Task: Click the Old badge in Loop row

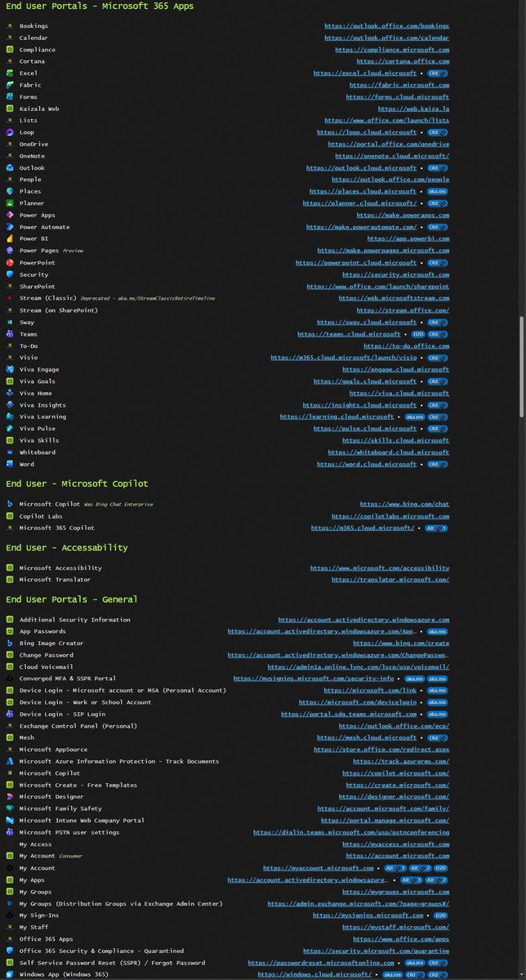Action: pyautogui.click(x=438, y=132)
